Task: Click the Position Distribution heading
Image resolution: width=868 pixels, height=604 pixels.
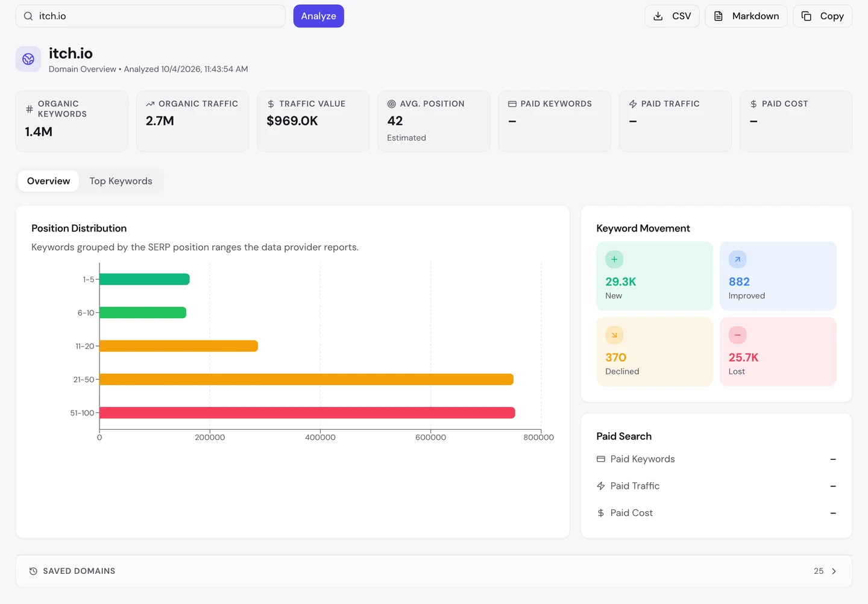Action: click(79, 228)
